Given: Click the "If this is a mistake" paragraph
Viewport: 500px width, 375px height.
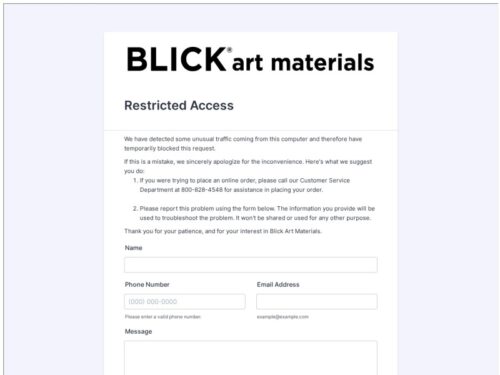Looking at the screenshot, I should [248, 166].
